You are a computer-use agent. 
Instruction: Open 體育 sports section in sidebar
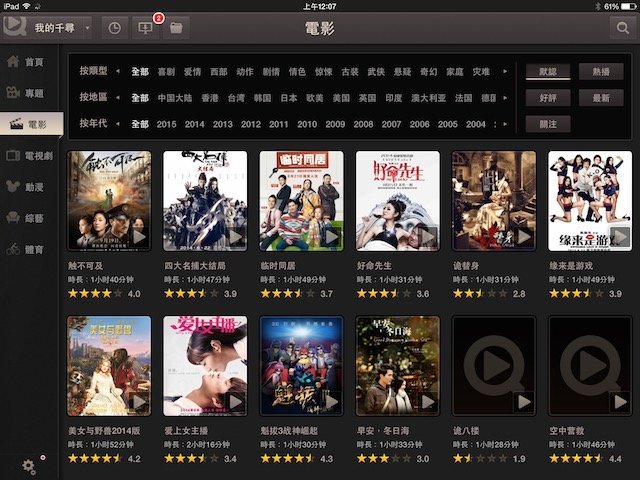point(28,249)
